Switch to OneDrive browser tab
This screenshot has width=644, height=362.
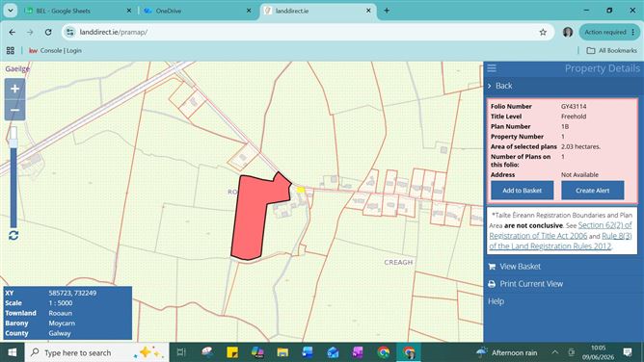pyautogui.click(x=197, y=11)
